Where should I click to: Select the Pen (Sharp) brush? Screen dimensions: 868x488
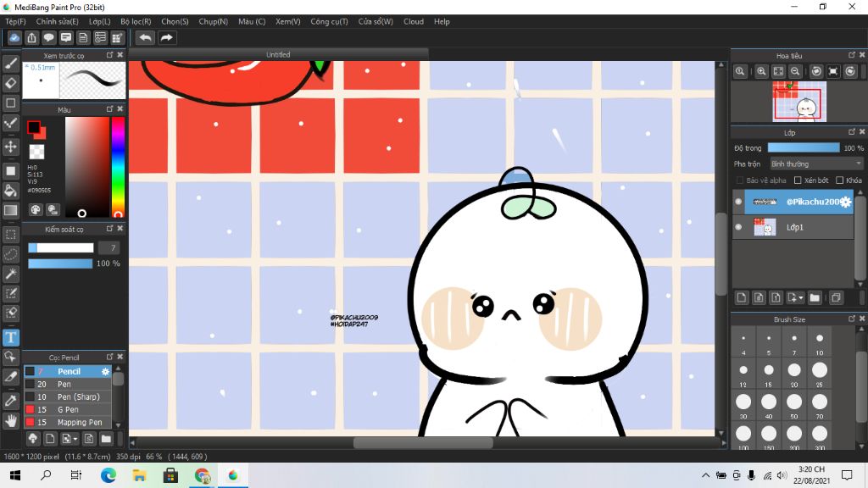point(68,396)
